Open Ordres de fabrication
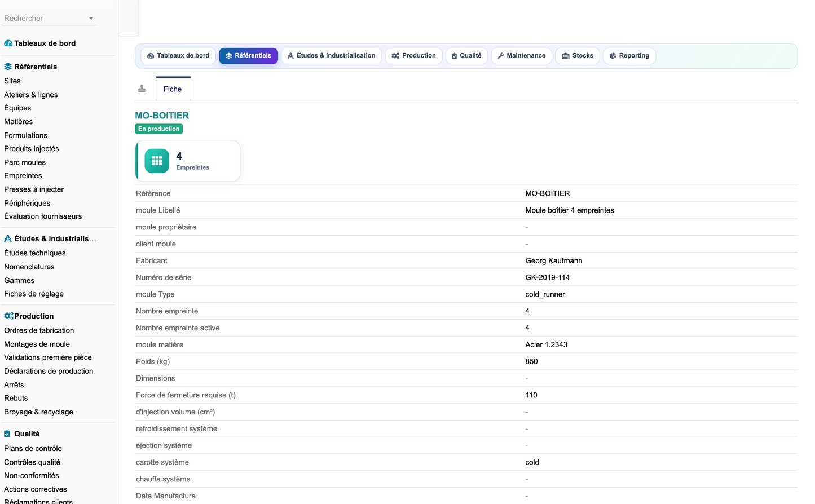The width and height of the screenshot is (815, 504). [x=39, y=330]
